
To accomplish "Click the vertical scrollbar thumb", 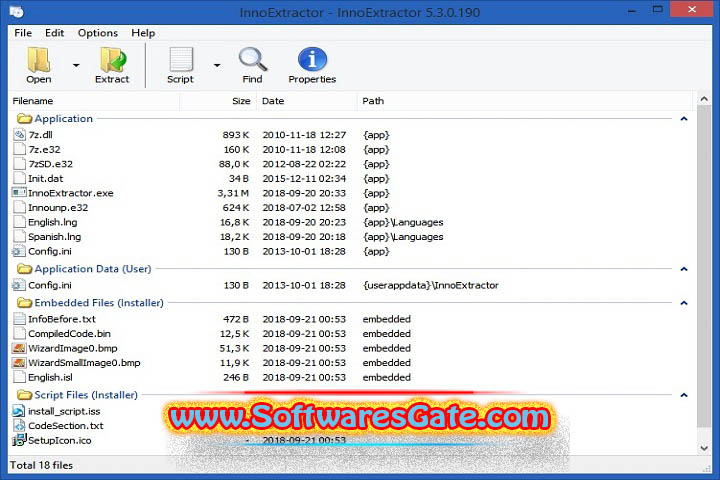I will point(704,265).
